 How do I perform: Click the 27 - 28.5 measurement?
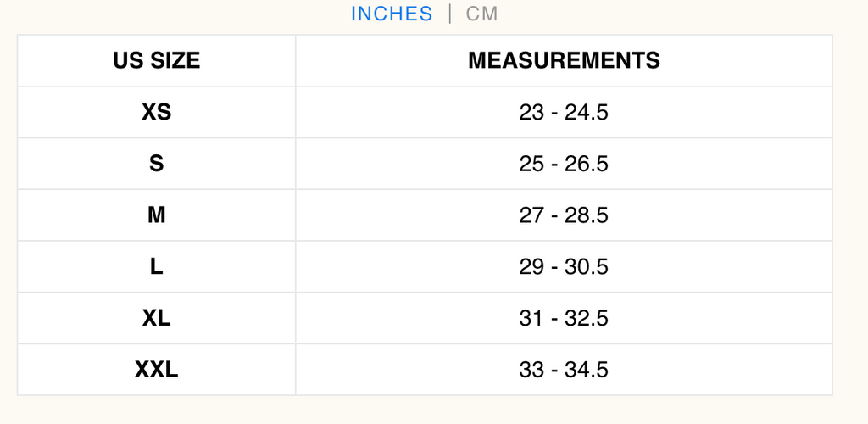pos(564,215)
